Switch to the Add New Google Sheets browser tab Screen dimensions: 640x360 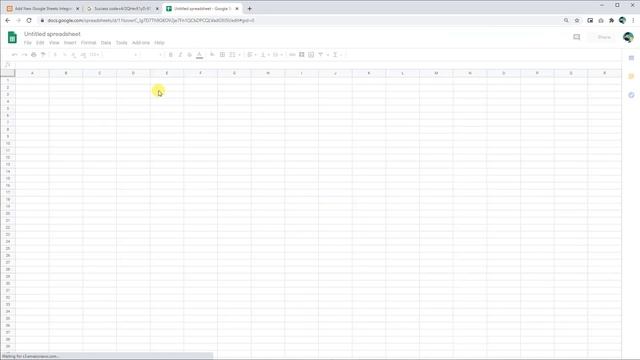click(42, 9)
